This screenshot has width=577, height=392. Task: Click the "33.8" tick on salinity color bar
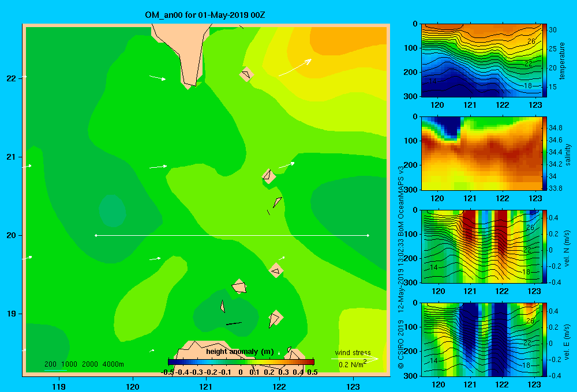[x=555, y=189]
